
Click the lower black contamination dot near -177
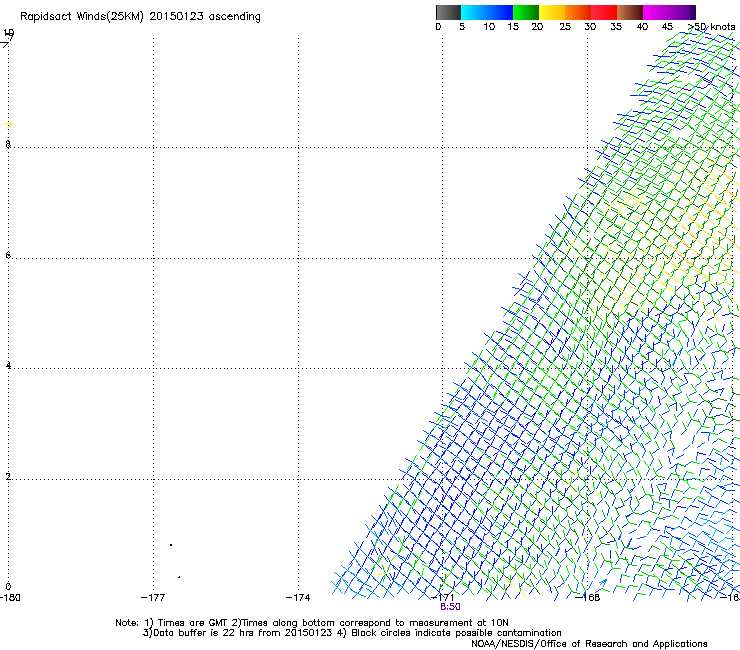click(x=179, y=577)
